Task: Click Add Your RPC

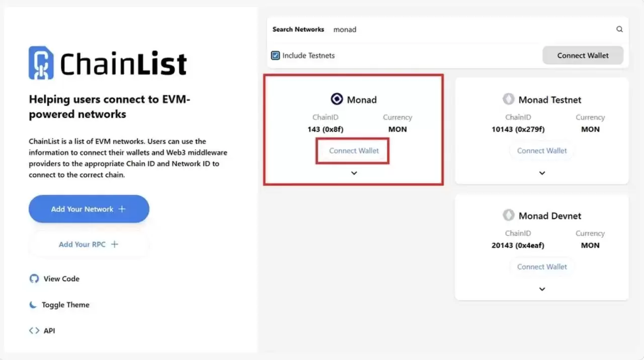Action: click(89, 244)
